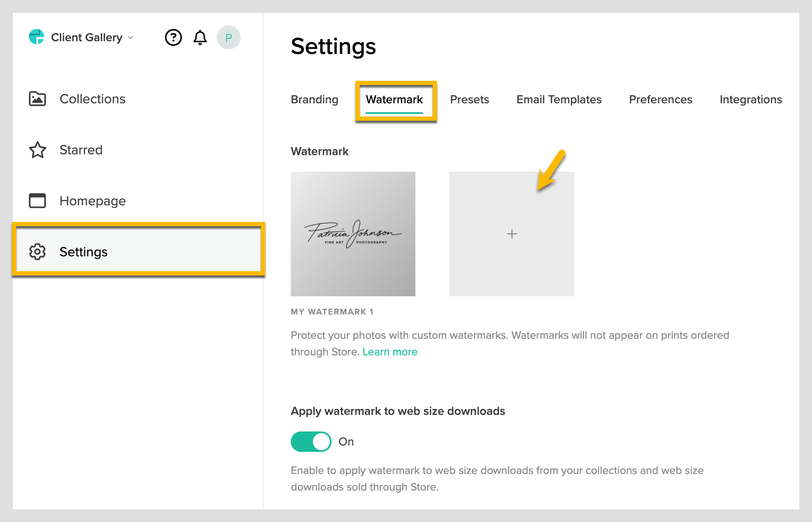
Task: Open the Homepage panel icon
Action: 37,201
